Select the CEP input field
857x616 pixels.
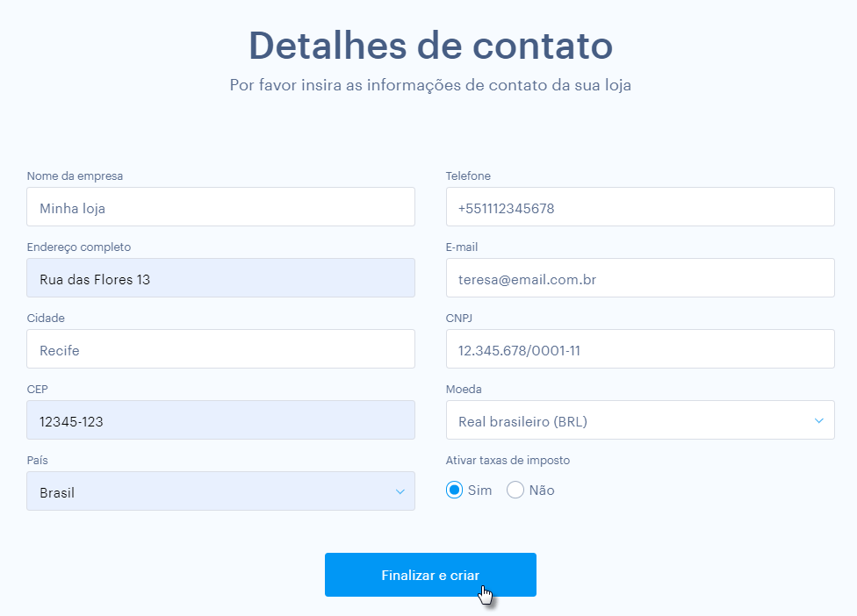(220, 420)
